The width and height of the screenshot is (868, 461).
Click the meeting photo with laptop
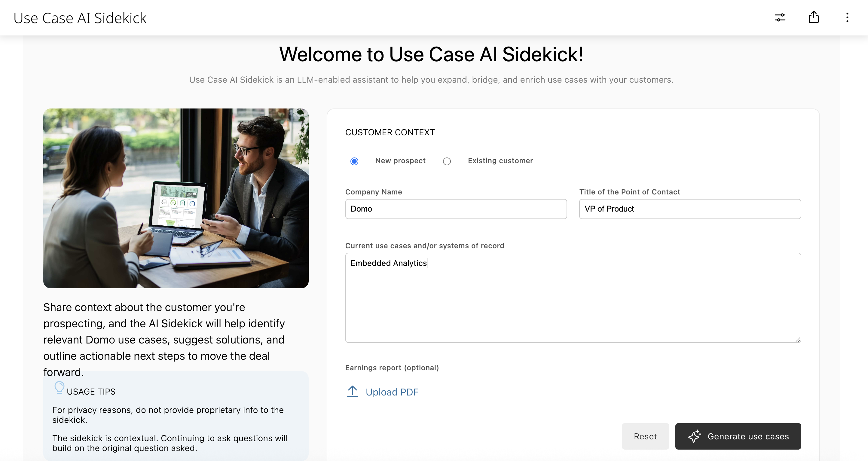176,198
